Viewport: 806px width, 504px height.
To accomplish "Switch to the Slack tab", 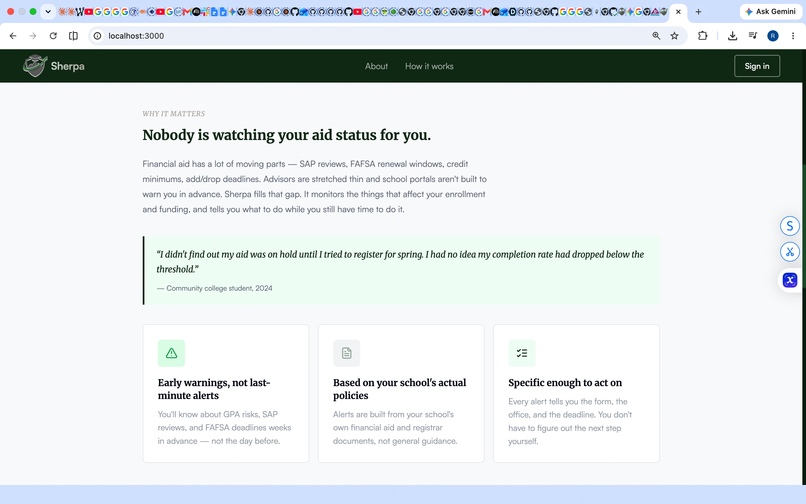I will pos(206,12).
